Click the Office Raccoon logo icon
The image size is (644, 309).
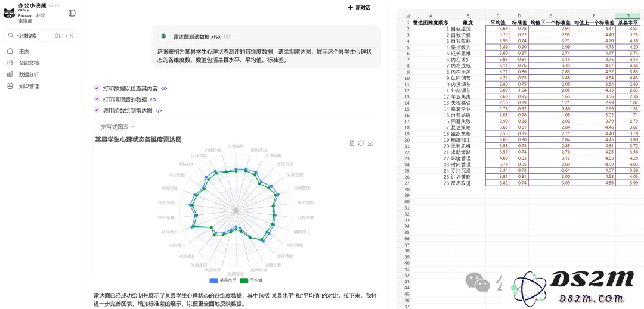coord(9,13)
